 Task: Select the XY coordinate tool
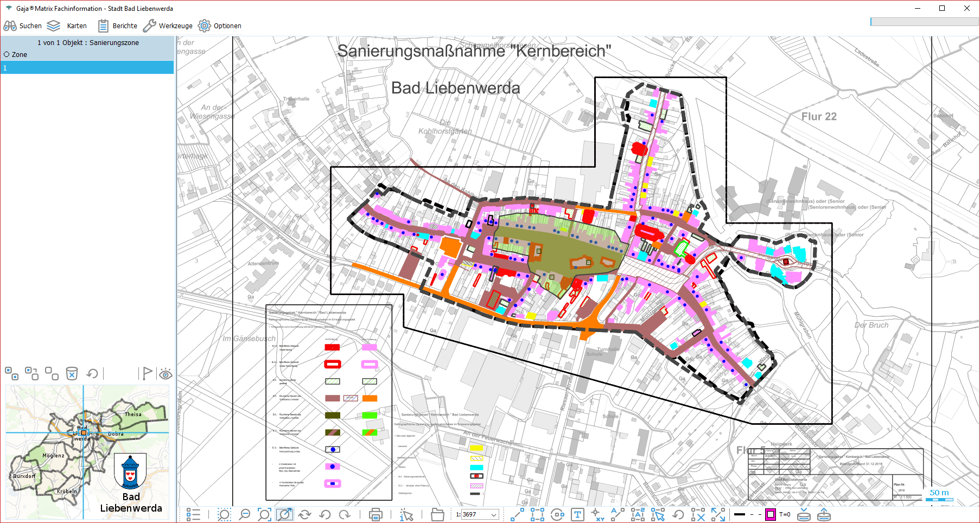597,514
